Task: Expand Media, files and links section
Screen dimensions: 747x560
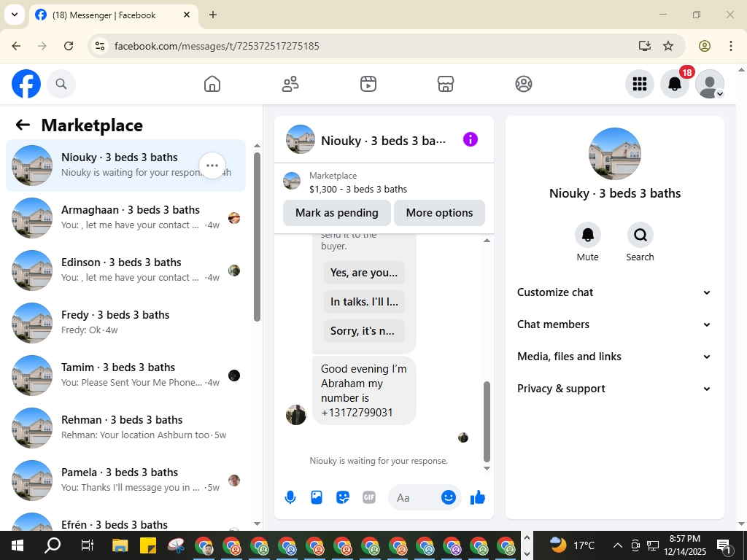Action: (x=614, y=357)
